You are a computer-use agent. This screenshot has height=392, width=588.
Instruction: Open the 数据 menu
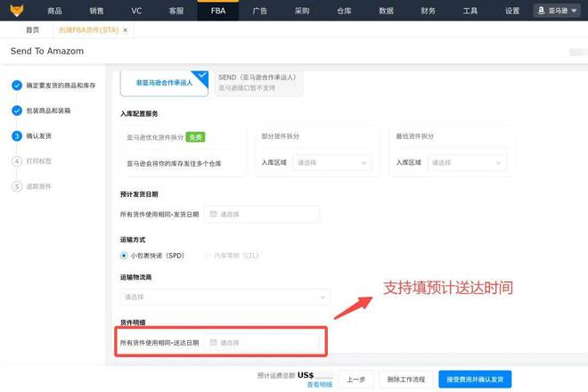386,11
